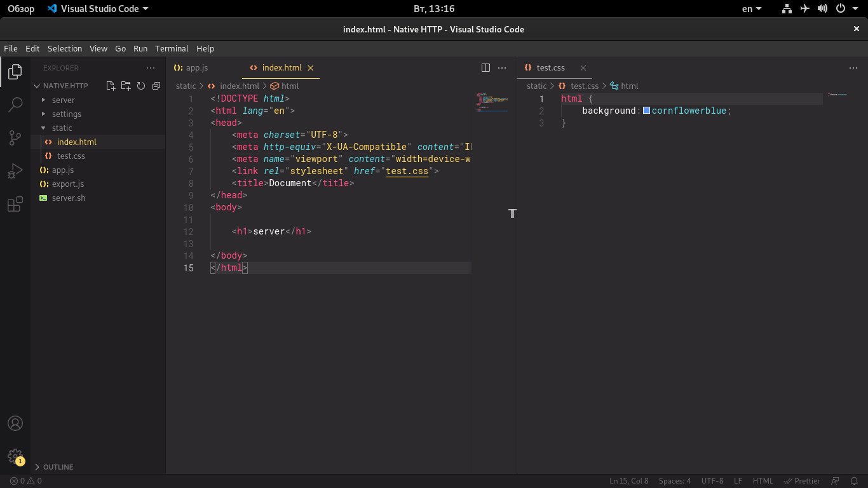Click html breadcrumb in test.css editor
Screen dimensions: 868x488
(x=624, y=86)
